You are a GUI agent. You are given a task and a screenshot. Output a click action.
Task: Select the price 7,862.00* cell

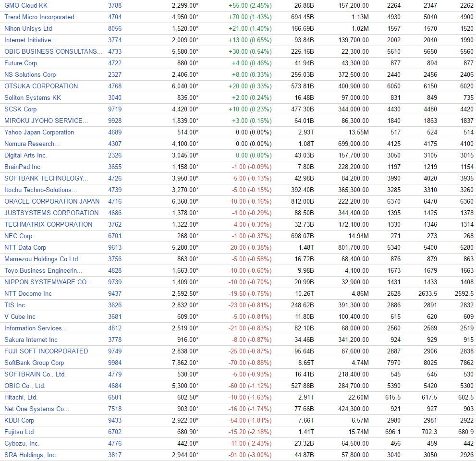coord(185,363)
